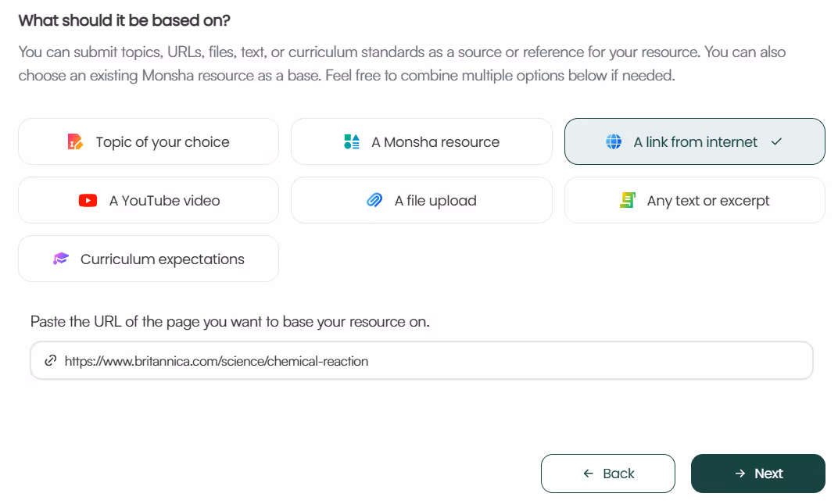Image resolution: width=838 pixels, height=504 pixels.
Task: Click 'Paste the URL of the page' label
Action: click(230, 322)
